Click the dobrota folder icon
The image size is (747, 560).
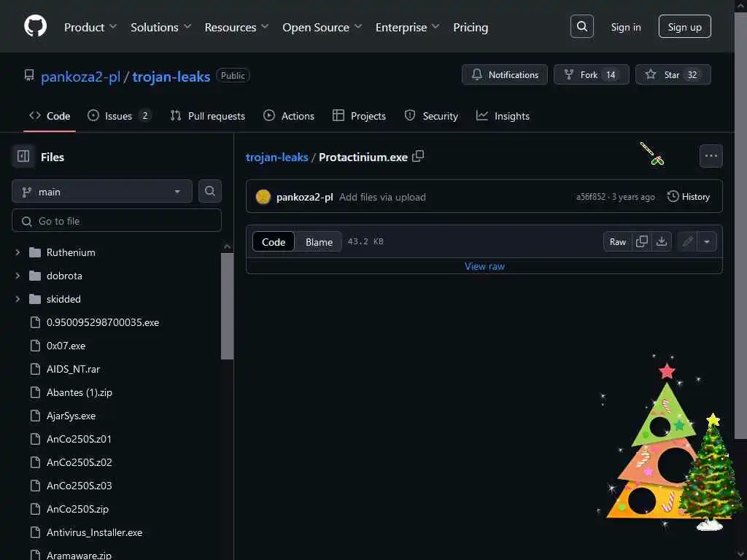coord(35,276)
